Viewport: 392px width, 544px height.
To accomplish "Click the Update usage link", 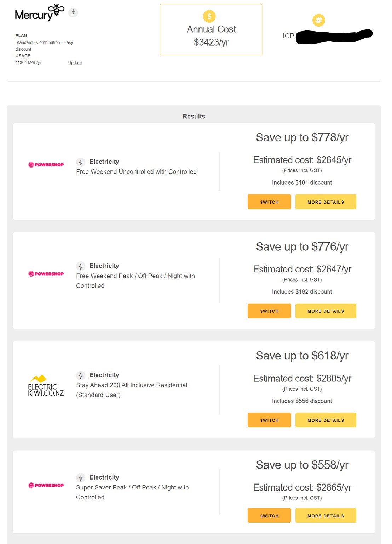I will (75, 63).
